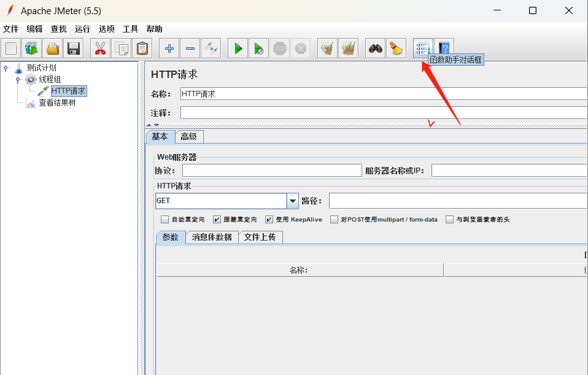Tick the multipart / form-data checkbox
This screenshot has height=375, width=588.
(x=334, y=219)
